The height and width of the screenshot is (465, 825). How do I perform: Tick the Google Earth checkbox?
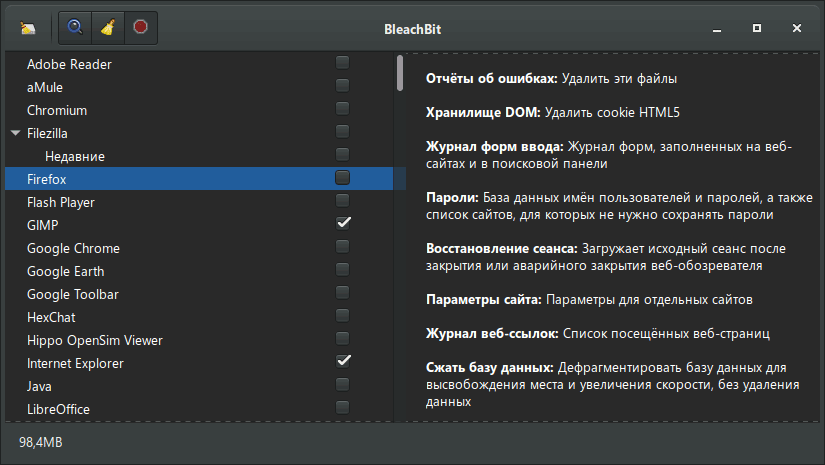(343, 270)
